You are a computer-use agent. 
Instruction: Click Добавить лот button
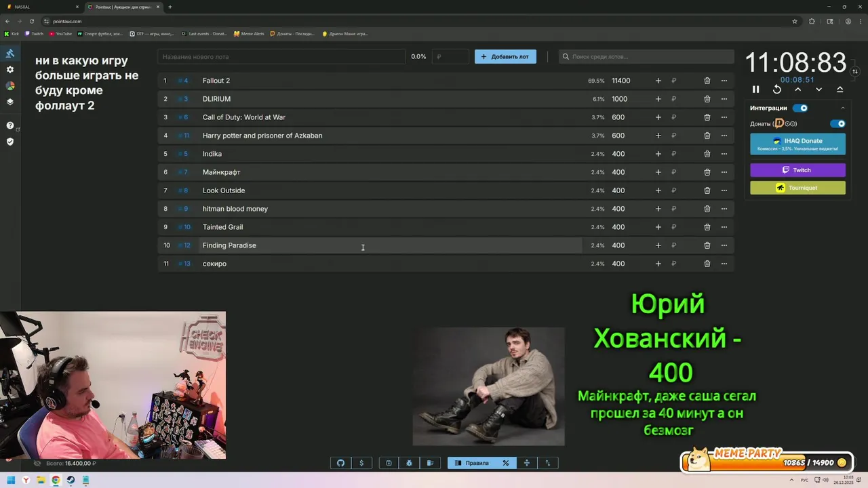coord(505,56)
